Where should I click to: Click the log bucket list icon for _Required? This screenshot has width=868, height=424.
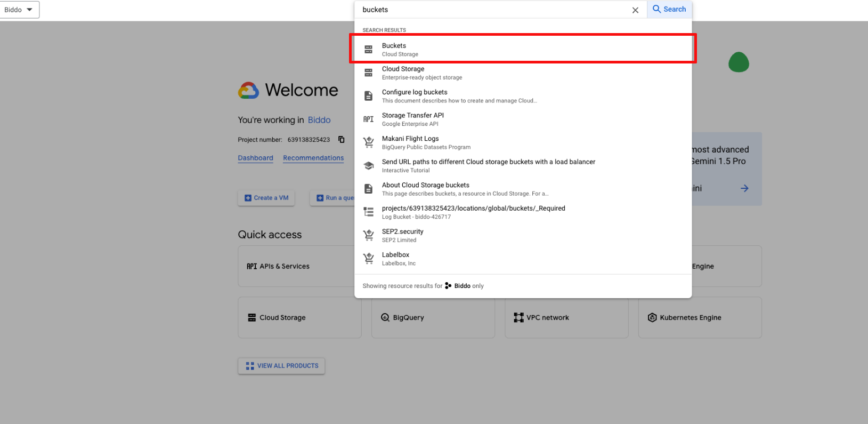[x=368, y=212]
